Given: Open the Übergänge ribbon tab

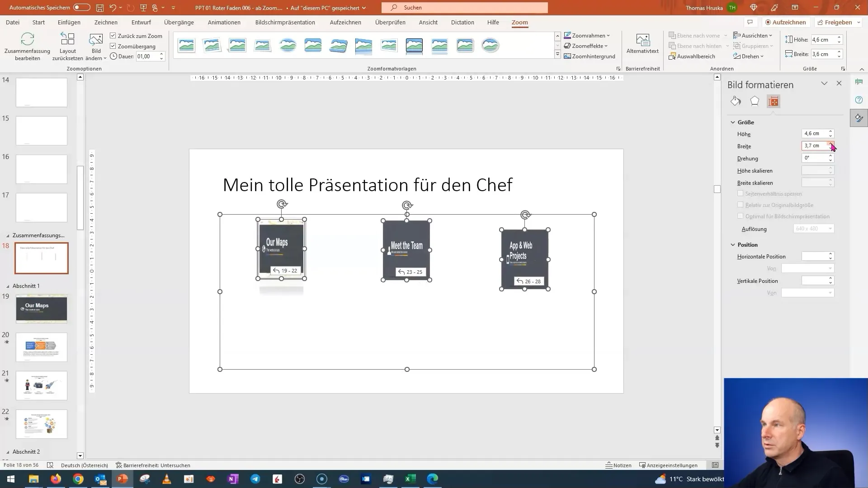Looking at the screenshot, I should click(179, 22).
